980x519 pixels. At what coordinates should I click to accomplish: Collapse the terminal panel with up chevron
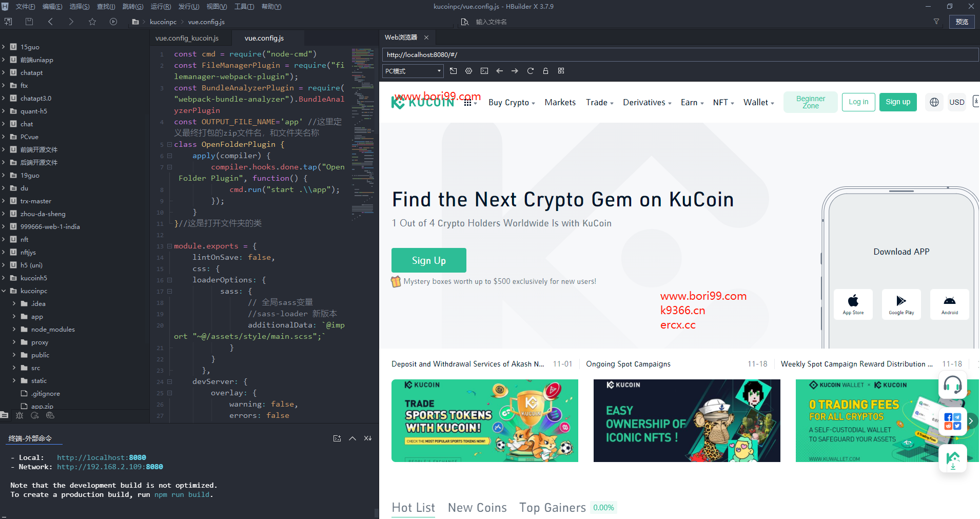(352, 438)
